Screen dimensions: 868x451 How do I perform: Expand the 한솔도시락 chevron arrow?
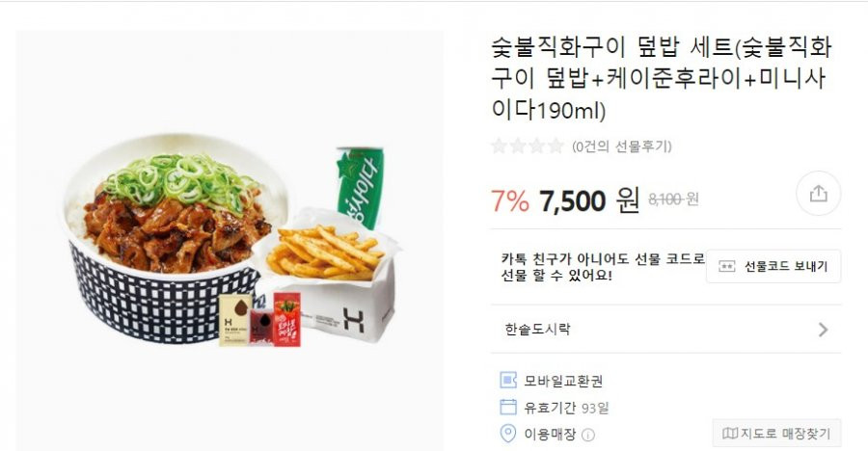[x=824, y=330]
